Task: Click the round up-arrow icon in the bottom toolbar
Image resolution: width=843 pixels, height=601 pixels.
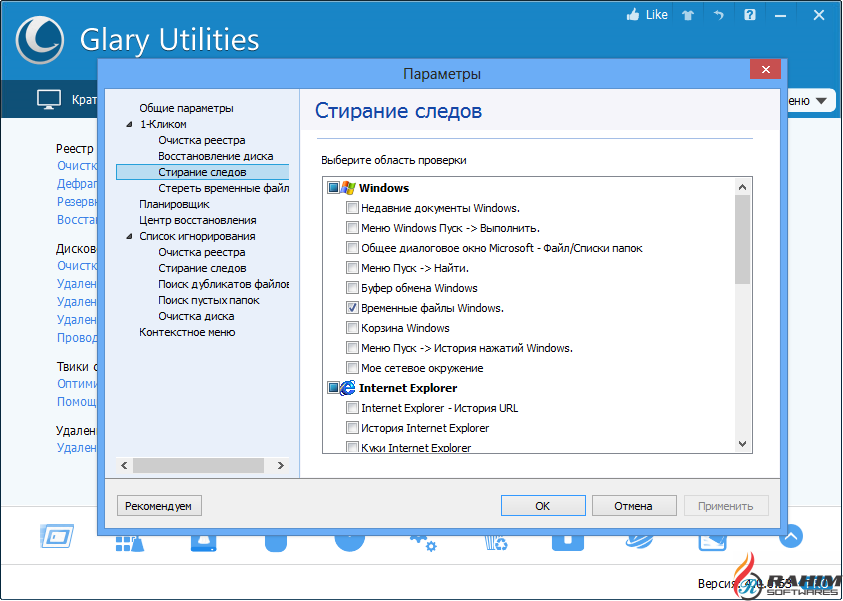Action: (791, 535)
